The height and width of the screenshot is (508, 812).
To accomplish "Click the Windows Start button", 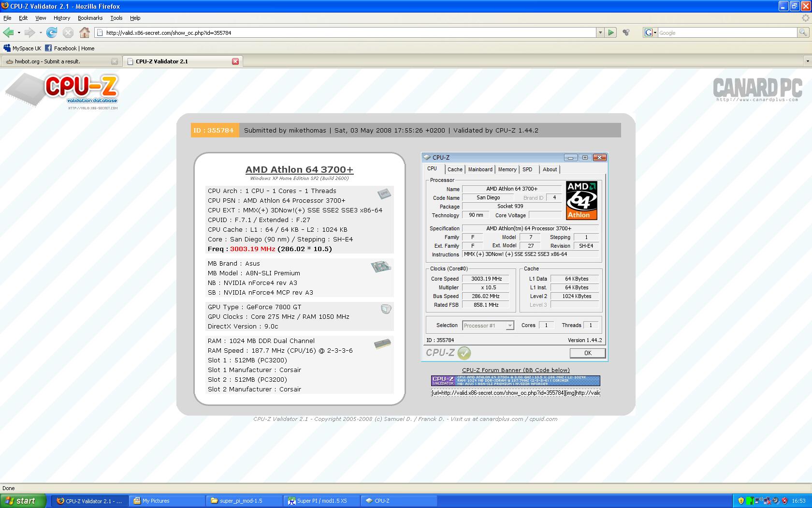I will [23, 501].
